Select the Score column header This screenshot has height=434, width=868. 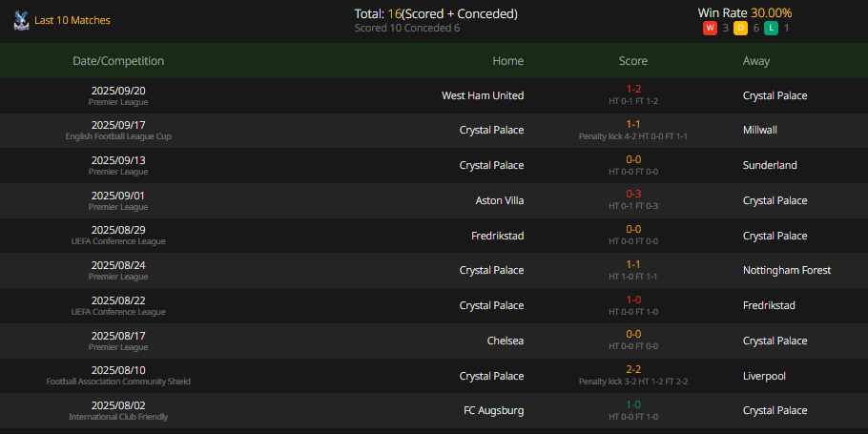click(x=632, y=61)
